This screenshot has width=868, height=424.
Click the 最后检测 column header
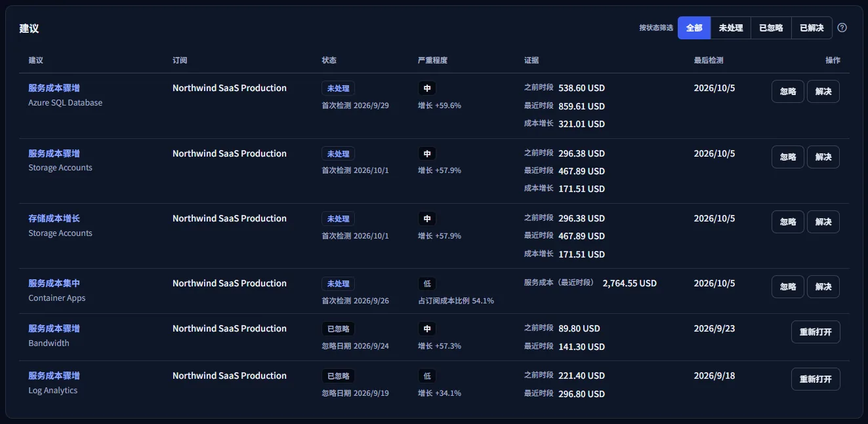pyautogui.click(x=709, y=60)
